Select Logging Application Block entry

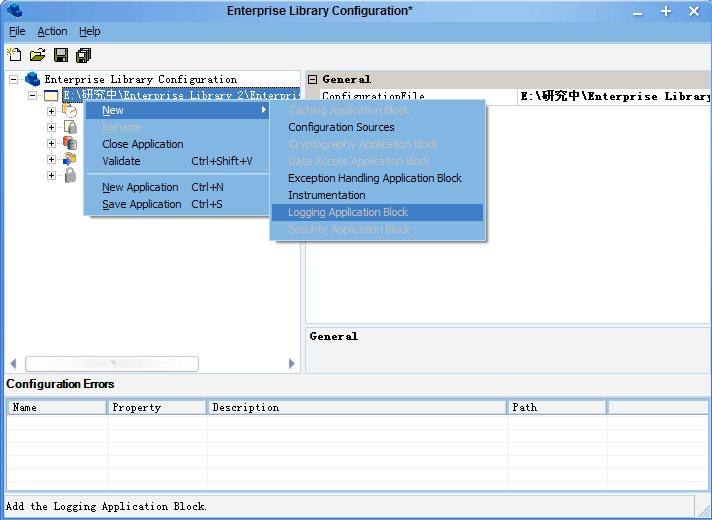tap(377, 212)
